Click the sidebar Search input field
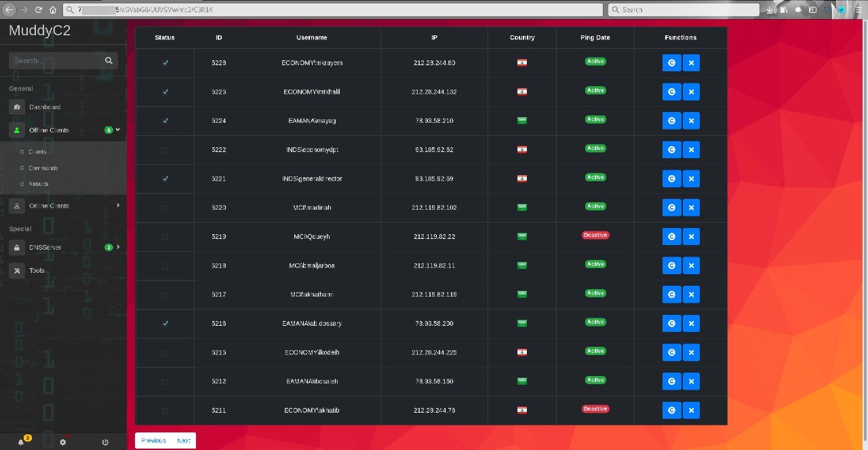Screen dimensions: 868x450 click(x=56, y=60)
